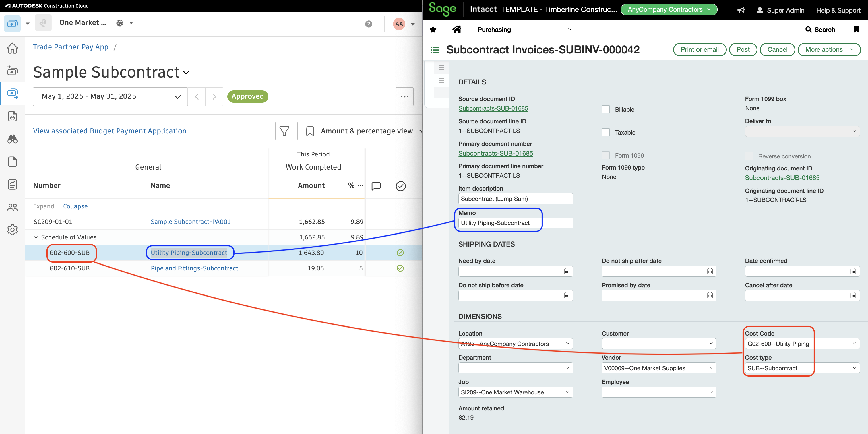Open Cancel after date calendar picker
The height and width of the screenshot is (434, 868).
[x=853, y=296]
